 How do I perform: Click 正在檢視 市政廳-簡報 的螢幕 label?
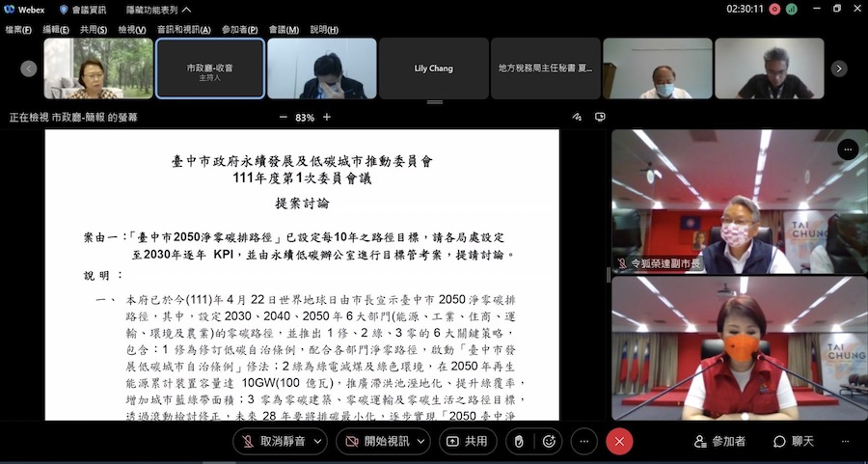click(73, 118)
